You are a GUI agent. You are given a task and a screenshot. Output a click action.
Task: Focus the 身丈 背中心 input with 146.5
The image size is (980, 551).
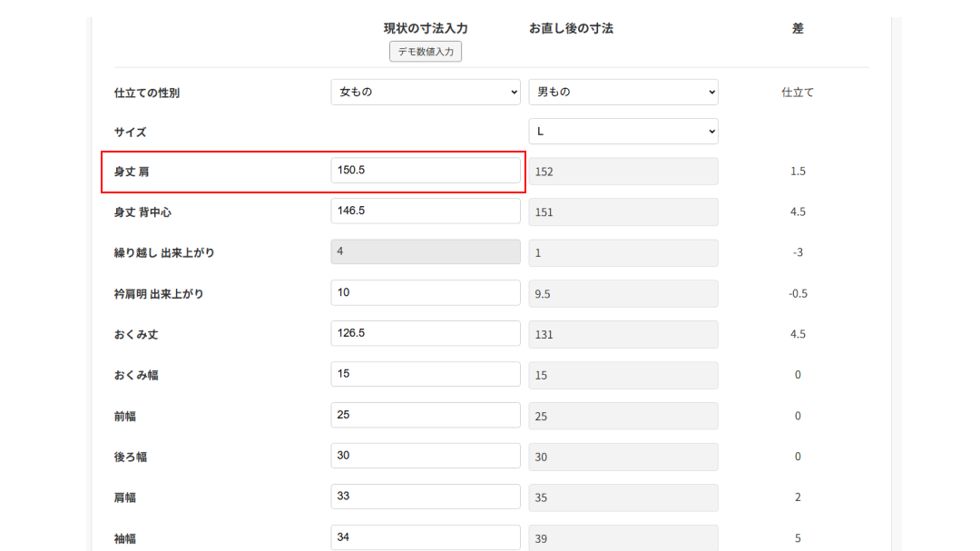pos(426,211)
